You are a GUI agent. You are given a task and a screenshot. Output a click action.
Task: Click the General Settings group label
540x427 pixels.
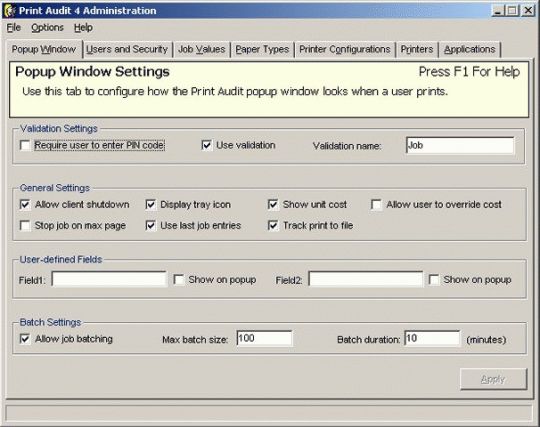pos(55,188)
